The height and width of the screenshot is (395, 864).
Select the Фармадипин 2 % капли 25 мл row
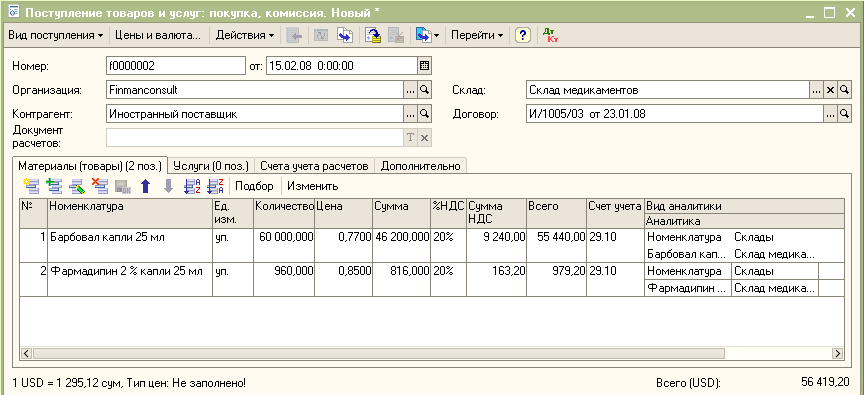[432, 279]
